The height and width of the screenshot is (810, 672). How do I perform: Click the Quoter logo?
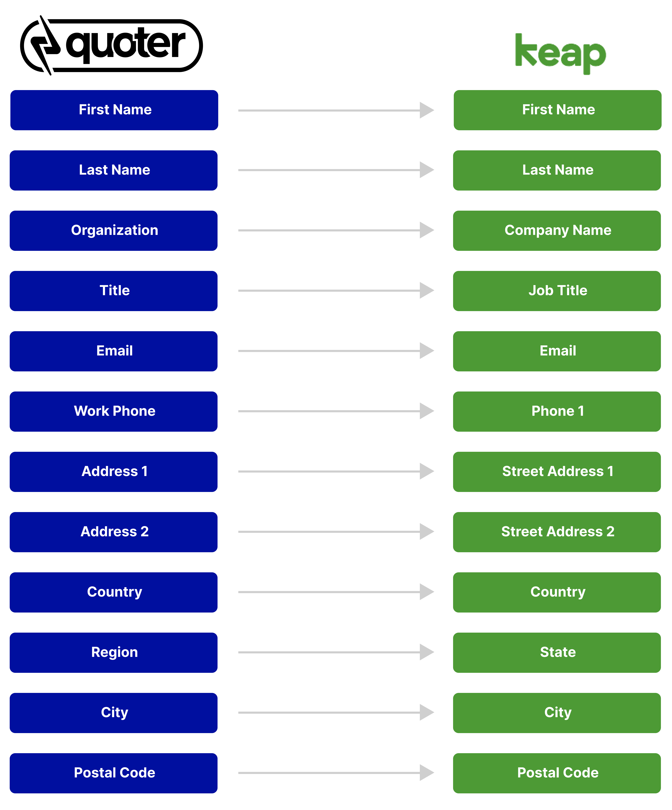pyautogui.click(x=111, y=46)
